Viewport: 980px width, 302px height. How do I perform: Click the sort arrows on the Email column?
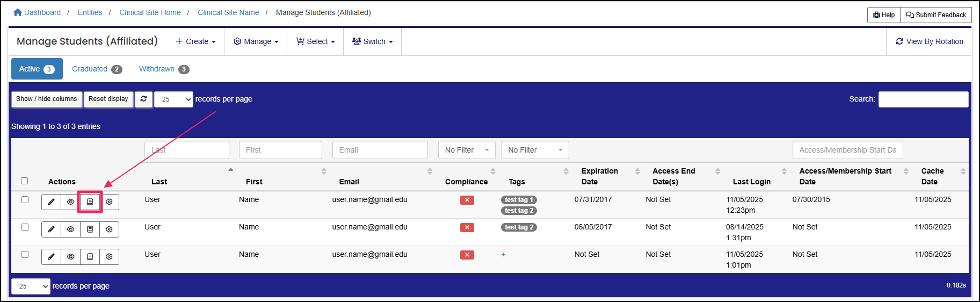click(x=430, y=171)
